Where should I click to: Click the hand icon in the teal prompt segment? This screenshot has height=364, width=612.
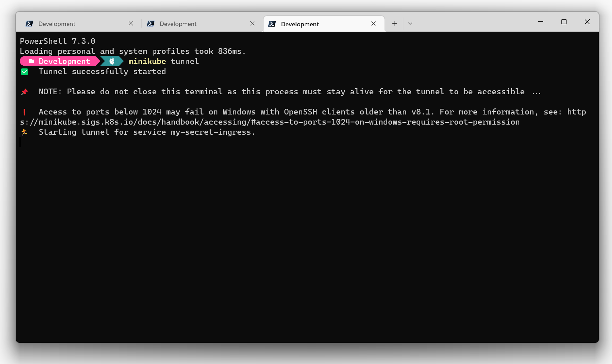coord(112,61)
